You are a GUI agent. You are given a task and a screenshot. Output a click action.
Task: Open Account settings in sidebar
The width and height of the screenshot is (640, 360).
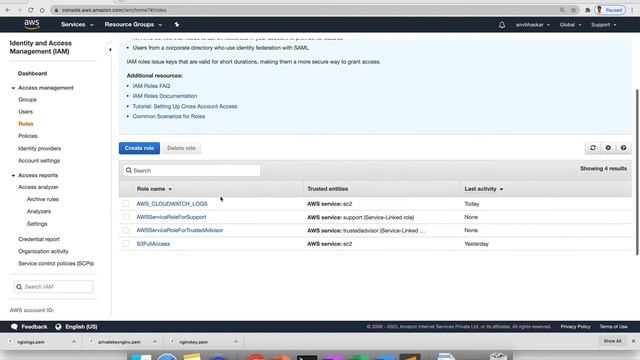point(39,161)
